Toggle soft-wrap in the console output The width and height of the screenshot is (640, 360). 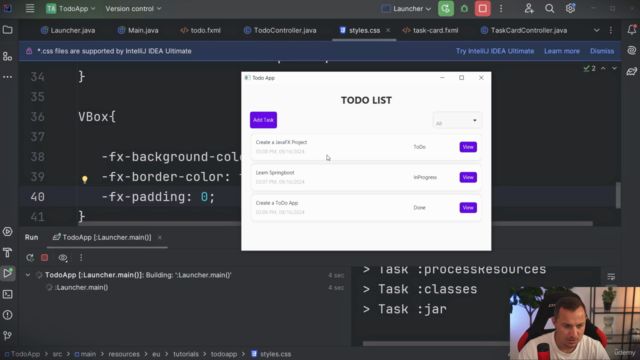pyautogui.click(x=611, y=277)
